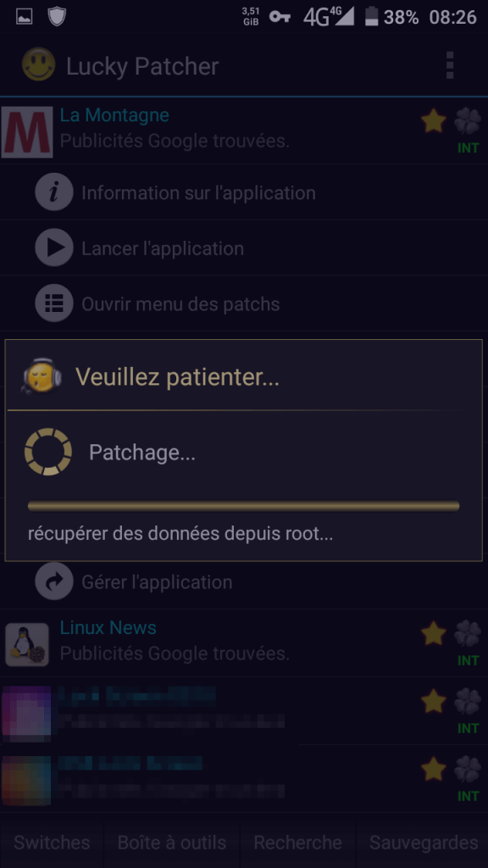Tap the arrow icon for Gérer l'application
The image size is (488, 868).
(54, 581)
